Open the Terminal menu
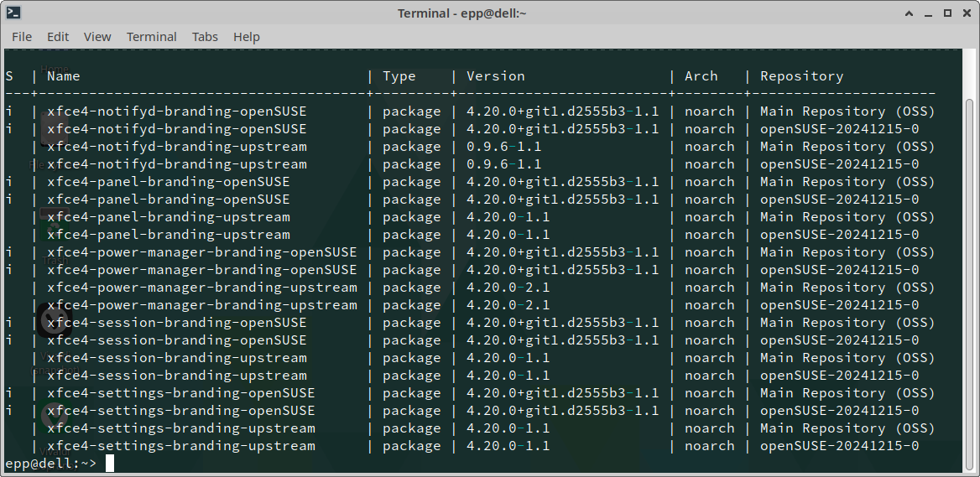 click(x=152, y=37)
